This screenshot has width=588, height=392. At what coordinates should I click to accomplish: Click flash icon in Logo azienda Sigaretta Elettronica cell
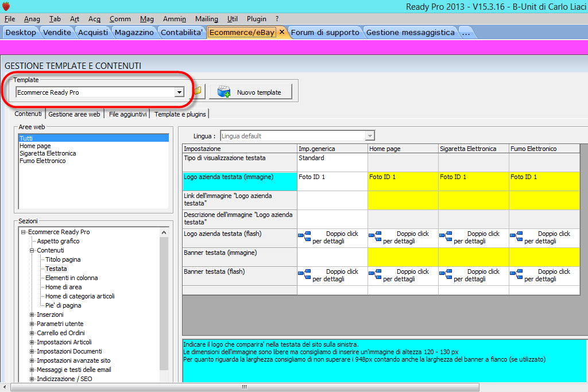pos(446,236)
